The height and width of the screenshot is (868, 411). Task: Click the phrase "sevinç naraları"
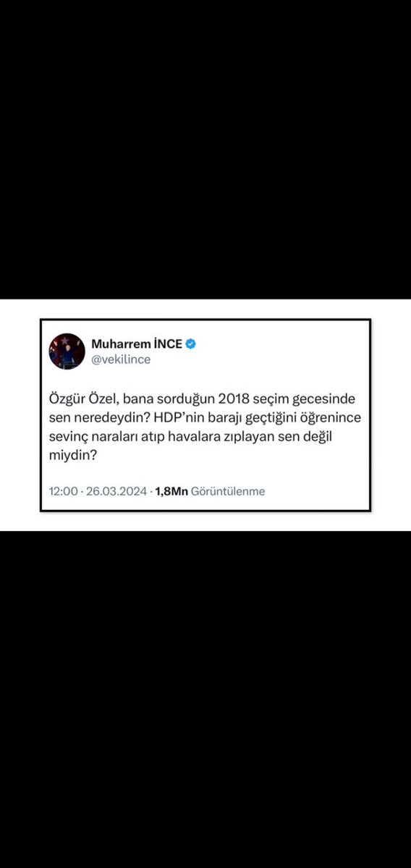pos(89,438)
